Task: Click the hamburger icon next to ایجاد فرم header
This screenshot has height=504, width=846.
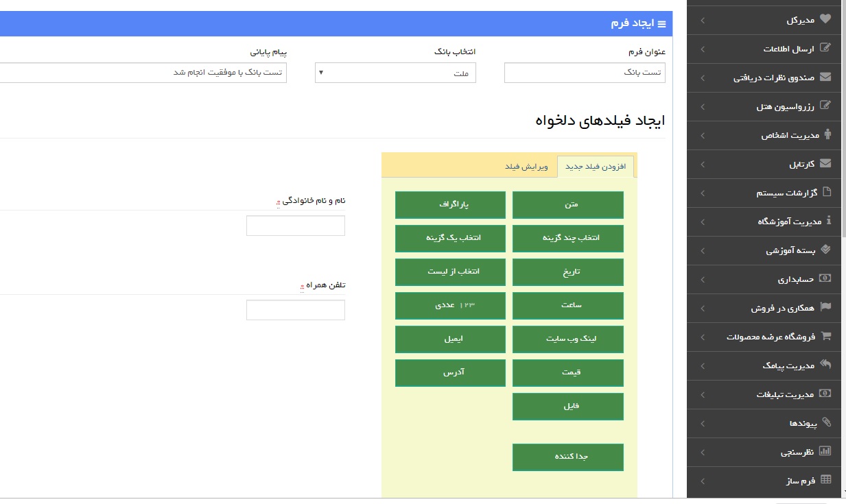Action: (661, 24)
